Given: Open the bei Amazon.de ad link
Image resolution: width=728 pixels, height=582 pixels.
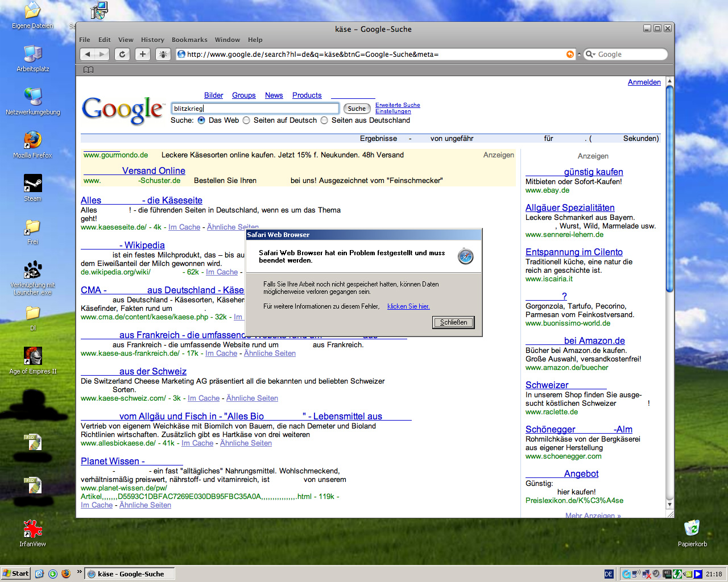Looking at the screenshot, I should coord(575,340).
